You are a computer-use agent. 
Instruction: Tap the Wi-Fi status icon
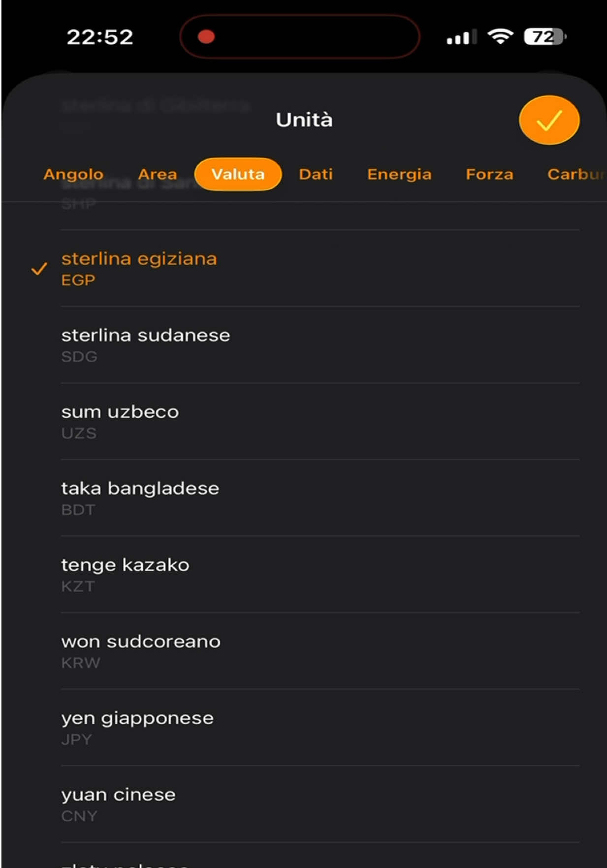(500, 36)
